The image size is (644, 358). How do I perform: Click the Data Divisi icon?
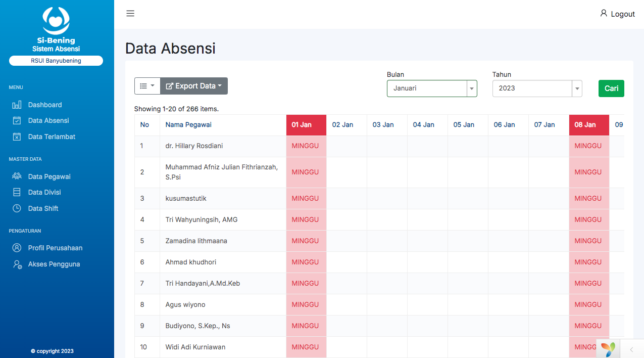(17, 192)
